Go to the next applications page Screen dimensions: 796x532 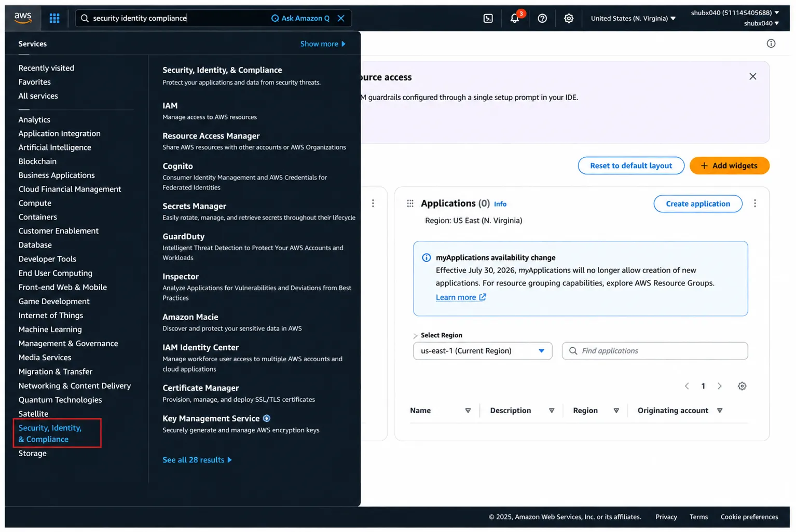coord(720,386)
